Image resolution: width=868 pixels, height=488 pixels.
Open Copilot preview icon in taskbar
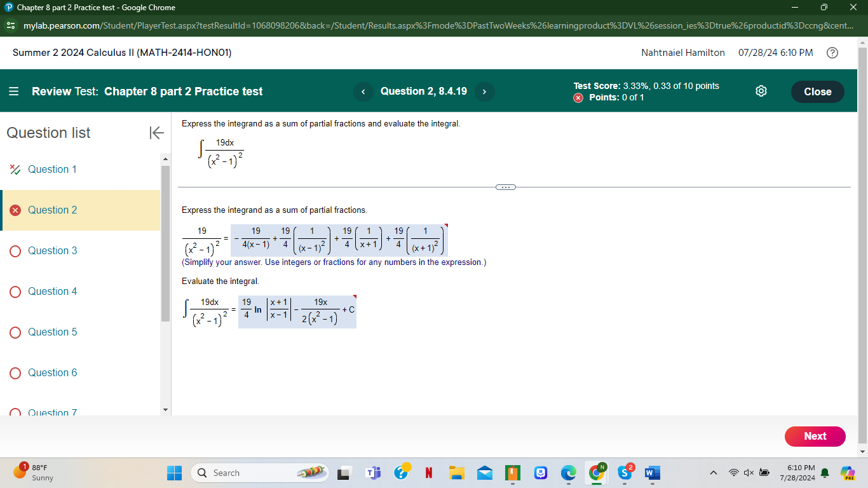(x=848, y=473)
